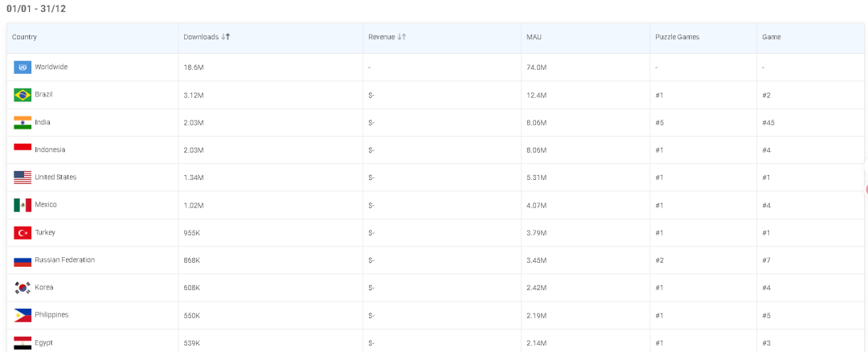The width and height of the screenshot is (868, 352).
Task: Click the Turkey flag icon
Action: coord(23,233)
